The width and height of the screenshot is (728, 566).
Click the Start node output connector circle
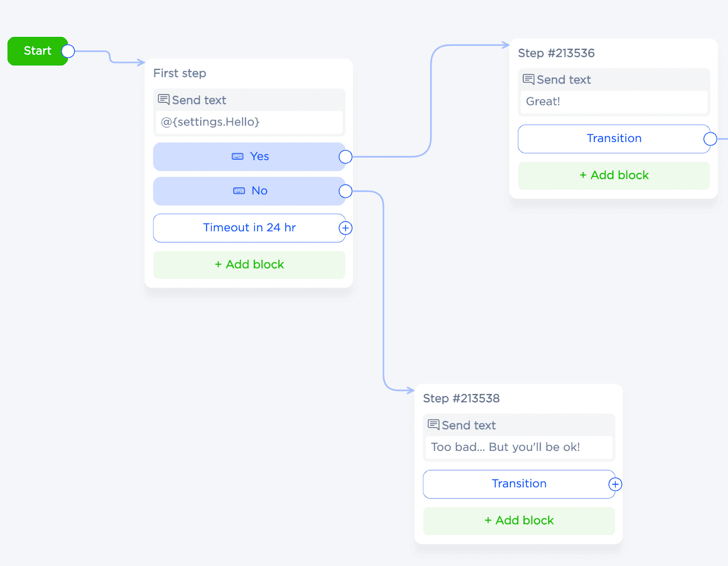[68, 51]
